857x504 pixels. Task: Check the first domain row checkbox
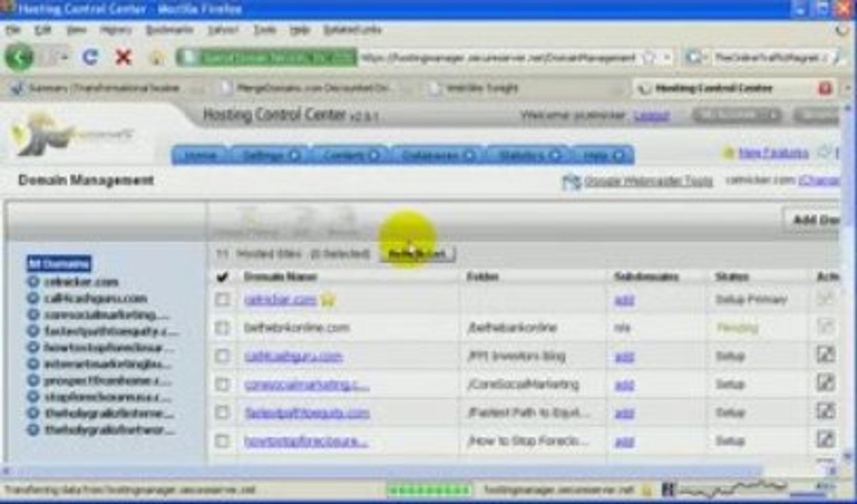coord(222,300)
